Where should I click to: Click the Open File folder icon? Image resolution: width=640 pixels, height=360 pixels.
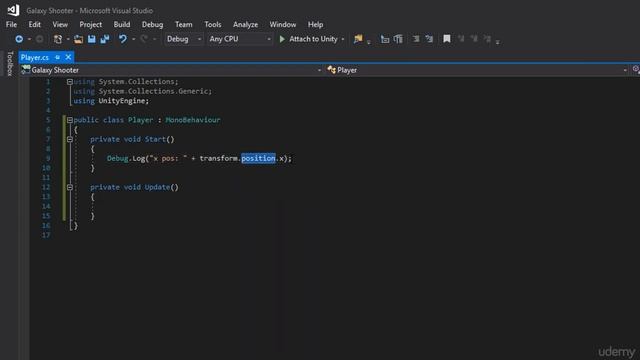78,39
